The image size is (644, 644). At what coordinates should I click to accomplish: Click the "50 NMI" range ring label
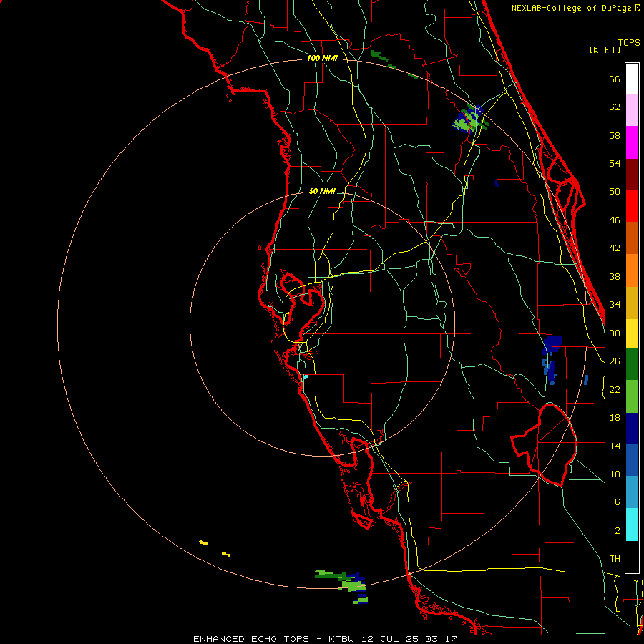point(322,191)
